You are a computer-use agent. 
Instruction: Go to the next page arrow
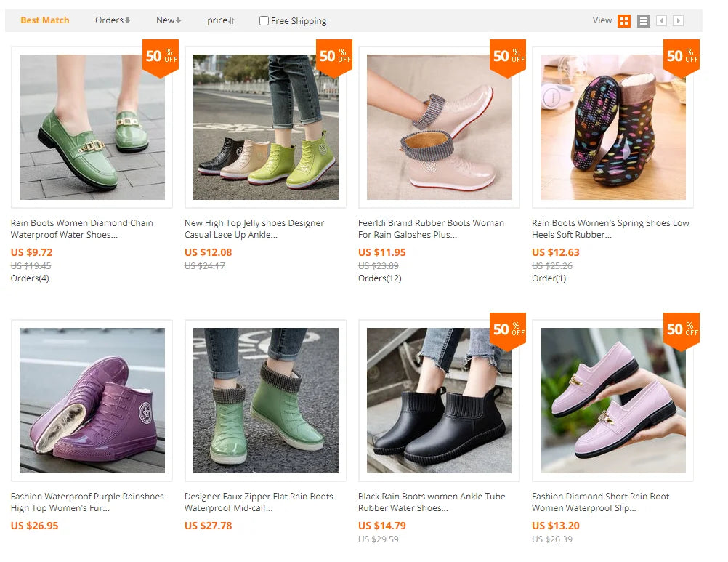point(678,20)
